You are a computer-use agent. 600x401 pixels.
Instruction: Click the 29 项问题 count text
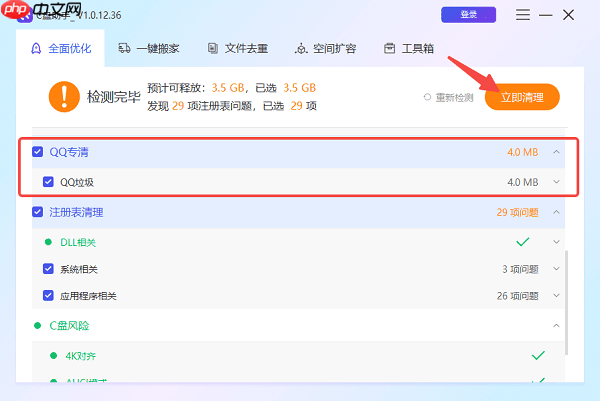tap(517, 212)
